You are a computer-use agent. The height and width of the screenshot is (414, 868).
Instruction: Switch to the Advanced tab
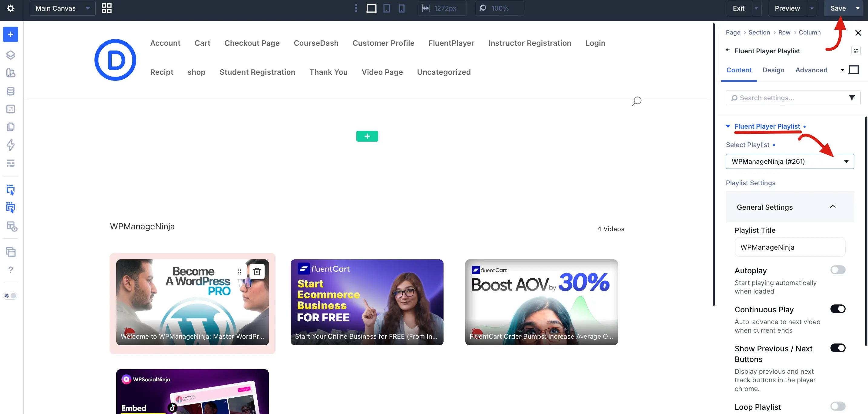pos(811,70)
